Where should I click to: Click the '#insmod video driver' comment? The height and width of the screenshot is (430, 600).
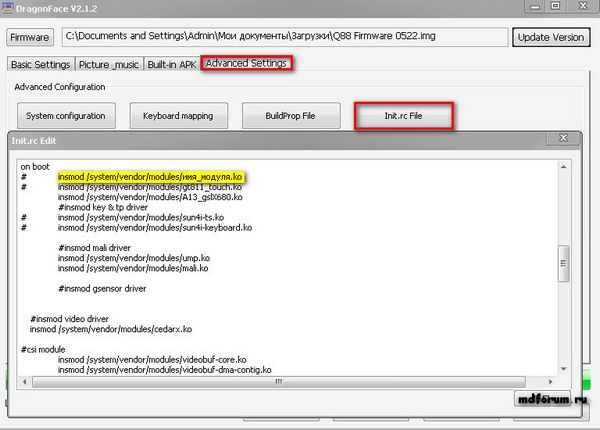pyautogui.click(x=70, y=319)
